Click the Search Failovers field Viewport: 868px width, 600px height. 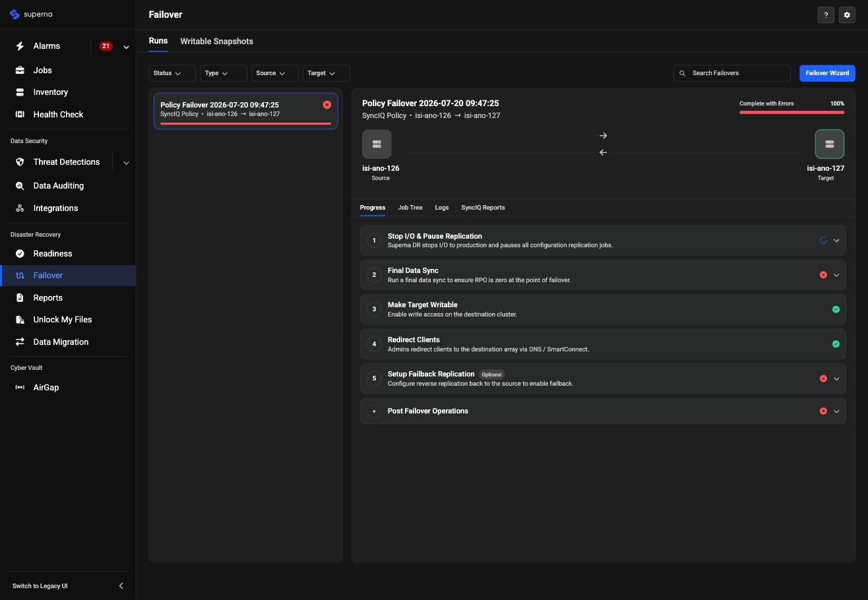(731, 73)
